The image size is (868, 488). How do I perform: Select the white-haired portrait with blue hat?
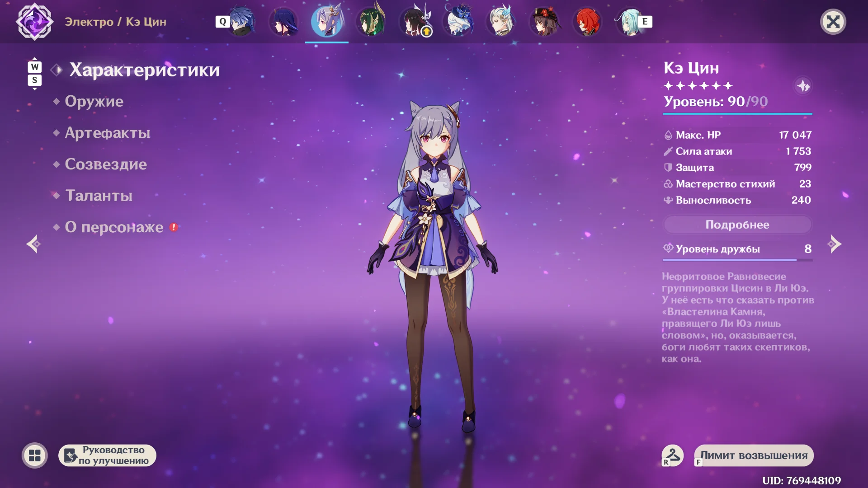(458, 22)
